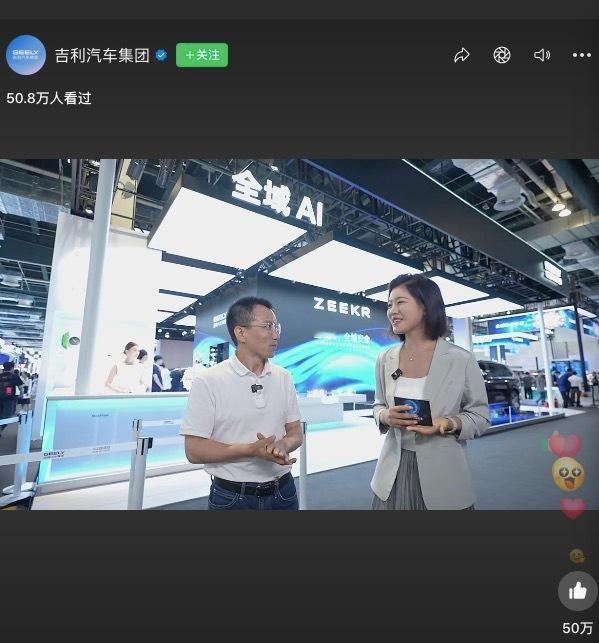Tap the blue verified badge

(161, 55)
